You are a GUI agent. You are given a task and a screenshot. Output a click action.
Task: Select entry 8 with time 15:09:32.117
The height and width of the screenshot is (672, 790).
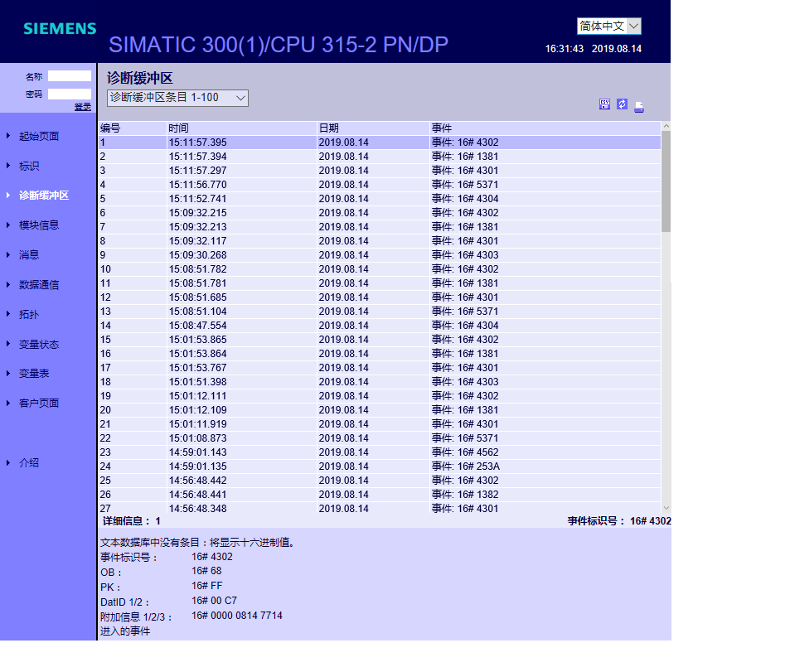(380, 241)
